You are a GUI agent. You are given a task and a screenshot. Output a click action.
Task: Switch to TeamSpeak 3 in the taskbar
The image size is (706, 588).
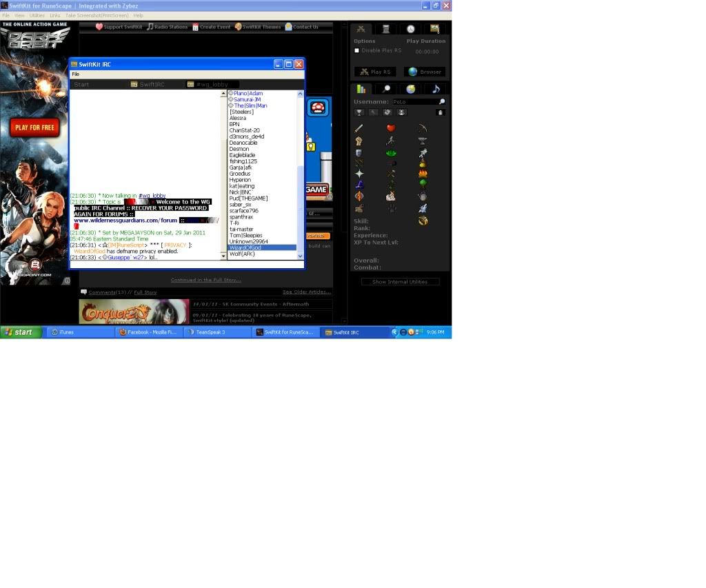tap(219, 332)
